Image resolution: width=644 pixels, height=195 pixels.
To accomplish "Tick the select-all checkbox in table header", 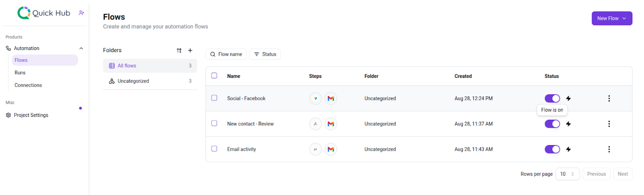I will pos(214,76).
